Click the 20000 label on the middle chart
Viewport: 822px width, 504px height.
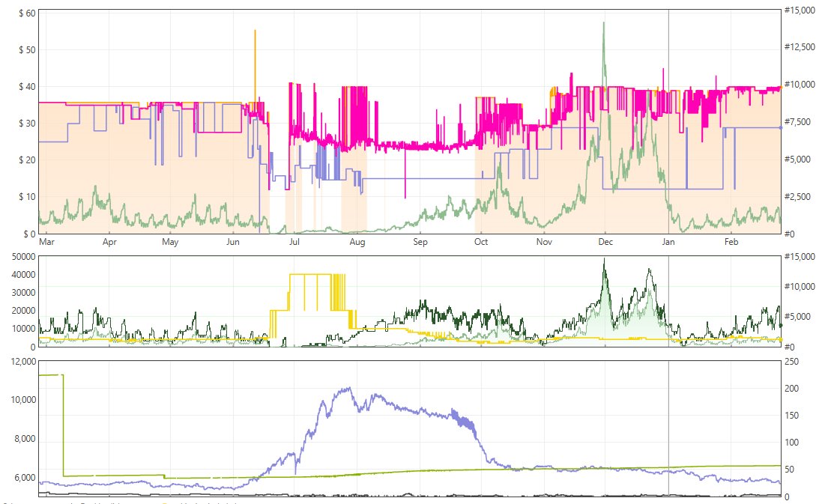coord(23,311)
